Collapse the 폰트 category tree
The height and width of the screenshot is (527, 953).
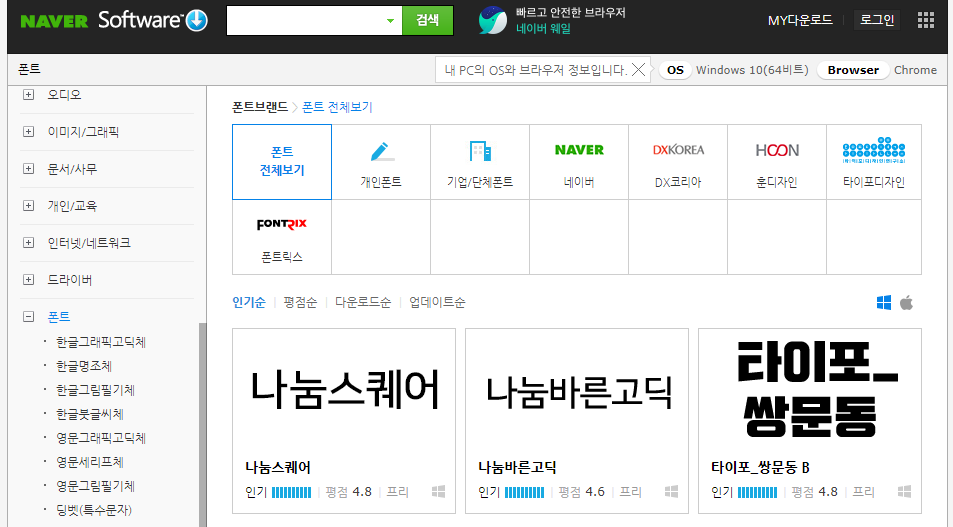[29, 317]
